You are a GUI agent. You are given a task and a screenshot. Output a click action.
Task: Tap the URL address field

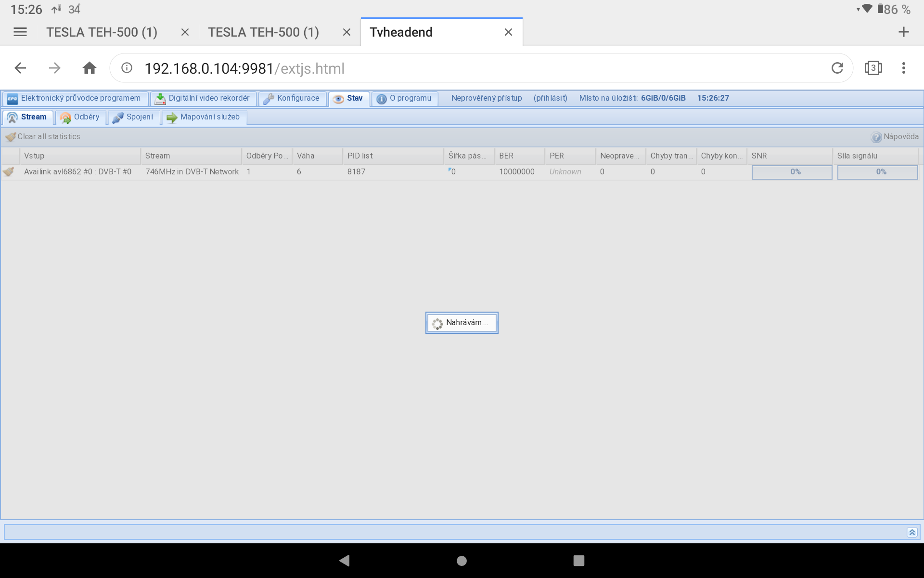pyautogui.click(x=433, y=68)
